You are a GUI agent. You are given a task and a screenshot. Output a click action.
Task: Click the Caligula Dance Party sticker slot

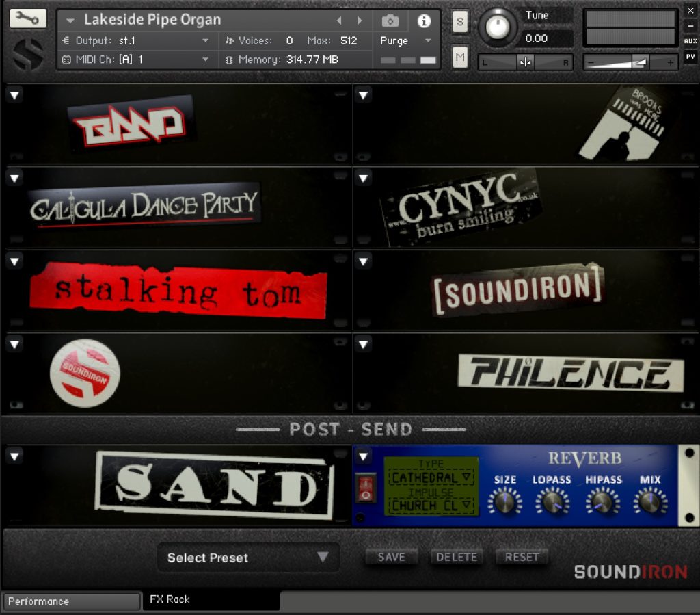(x=144, y=206)
